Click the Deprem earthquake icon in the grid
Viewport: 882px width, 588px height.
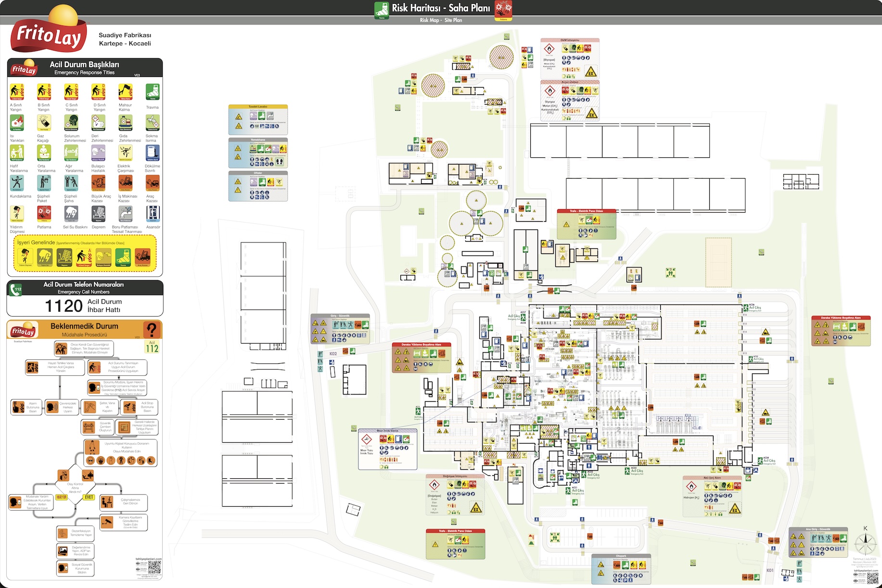coord(99,214)
